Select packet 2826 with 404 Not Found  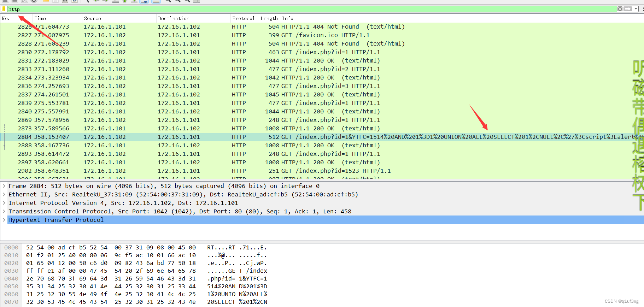pyautogui.click(x=322, y=26)
